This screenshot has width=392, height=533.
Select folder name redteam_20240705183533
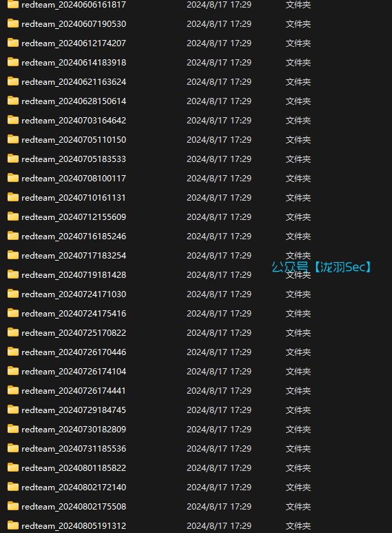click(x=74, y=159)
